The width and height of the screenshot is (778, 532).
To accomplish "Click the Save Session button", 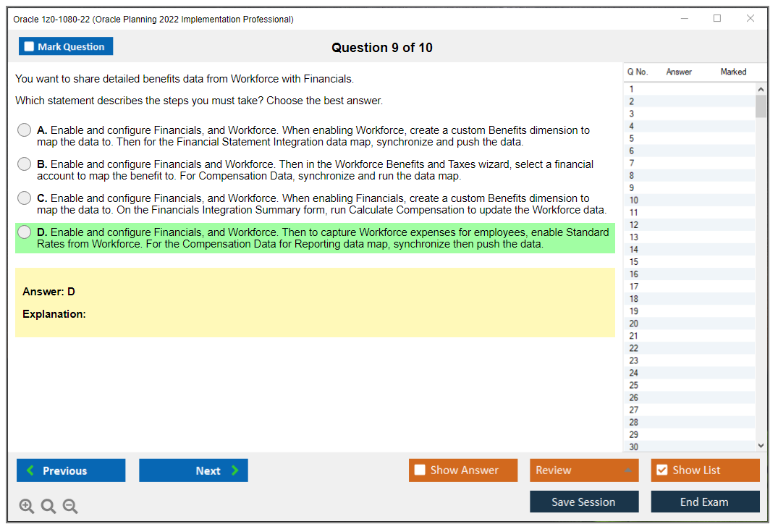I will coord(583,502).
